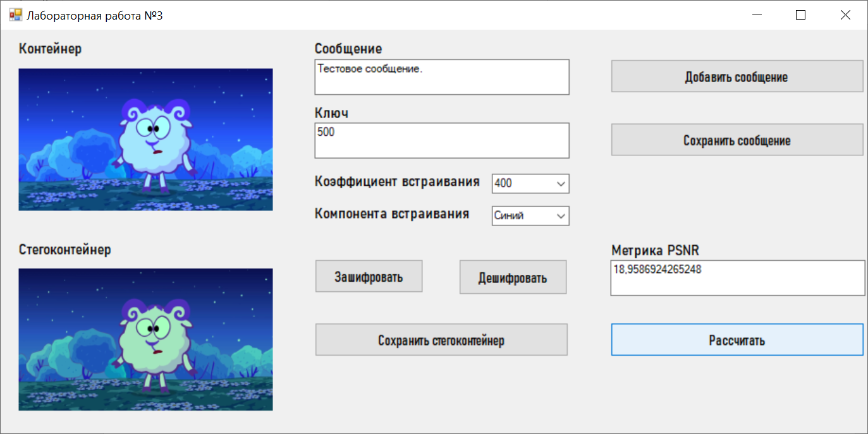Click the Контейнер sheep image preview
The image size is (868, 434).
[145, 139]
